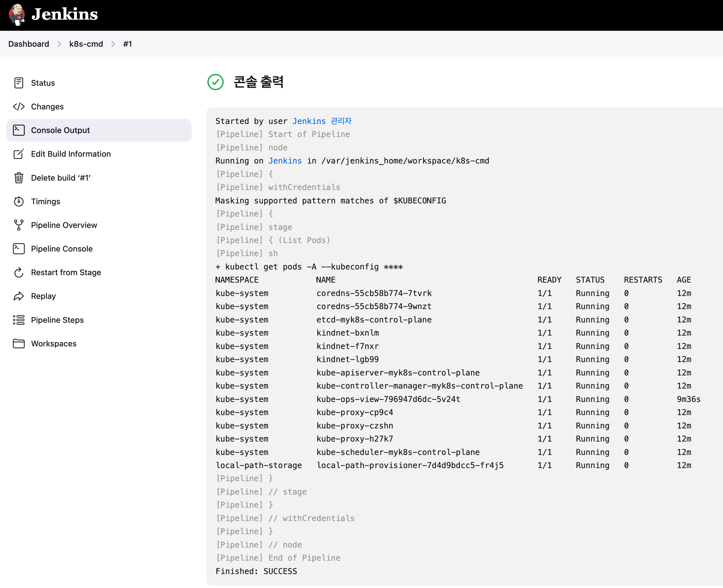The image size is (723, 588).
Task: Open the Status sidebar item
Action: tap(99, 83)
